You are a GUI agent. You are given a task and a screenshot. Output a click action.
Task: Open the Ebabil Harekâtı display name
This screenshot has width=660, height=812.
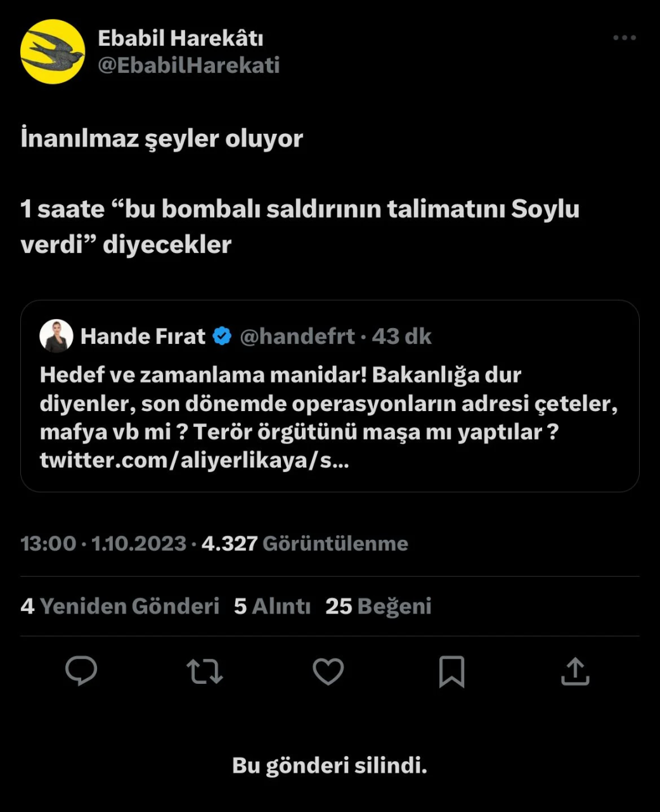[x=180, y=38]
